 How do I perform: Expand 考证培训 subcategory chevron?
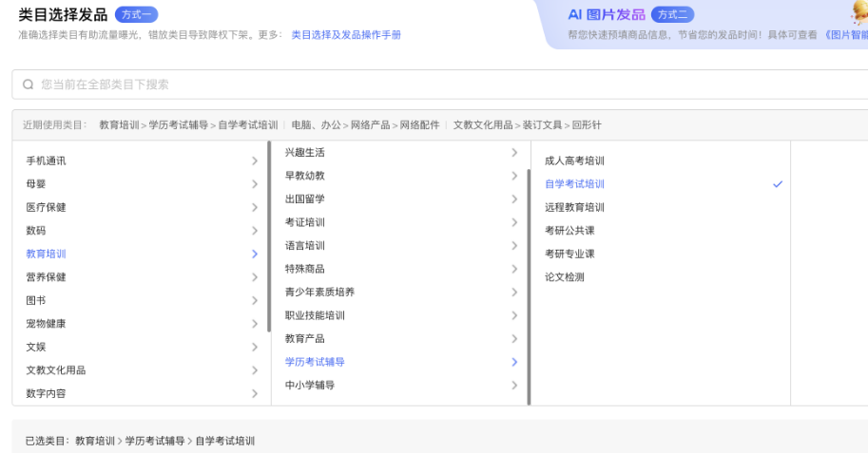[514, 222]
